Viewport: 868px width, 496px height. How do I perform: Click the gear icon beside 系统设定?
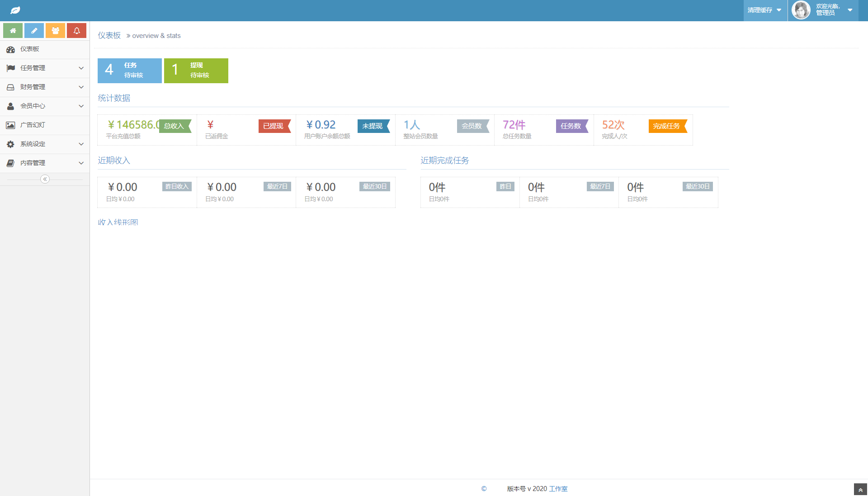tap(10, 144)
